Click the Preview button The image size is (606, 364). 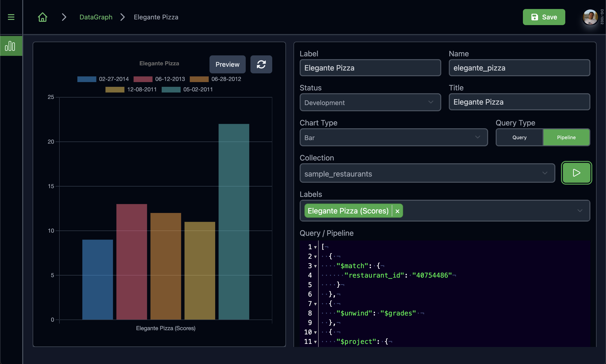pos(227,64)
